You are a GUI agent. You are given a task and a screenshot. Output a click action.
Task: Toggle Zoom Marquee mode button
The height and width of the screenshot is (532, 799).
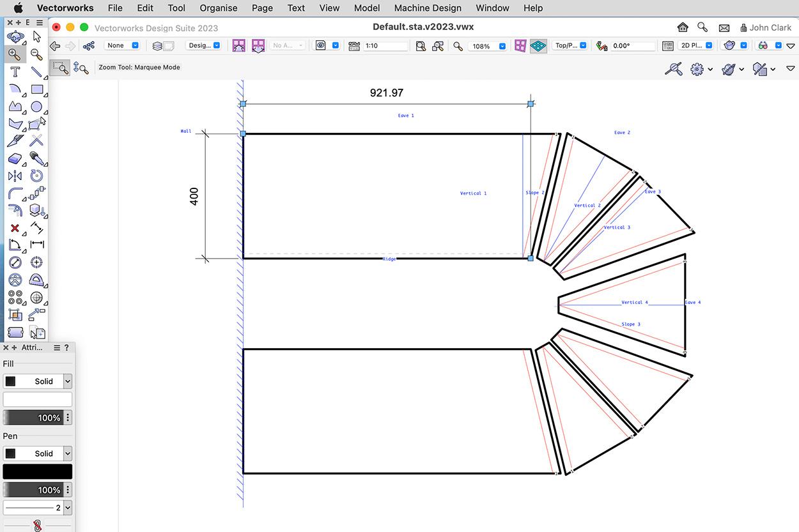[x=60, y=67]
